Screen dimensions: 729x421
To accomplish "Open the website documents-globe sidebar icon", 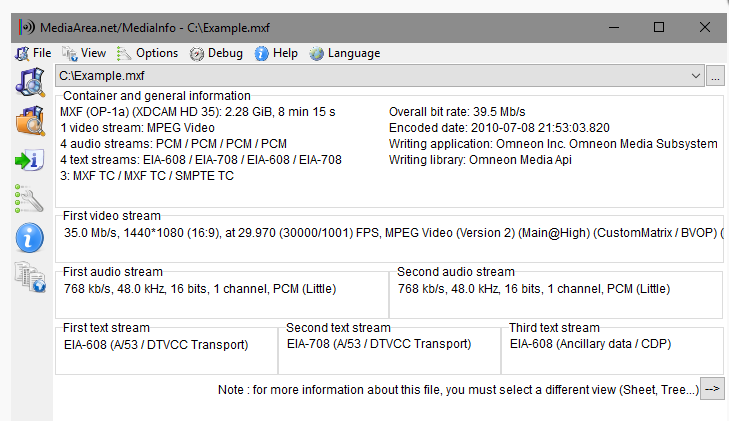I will 30,277.
